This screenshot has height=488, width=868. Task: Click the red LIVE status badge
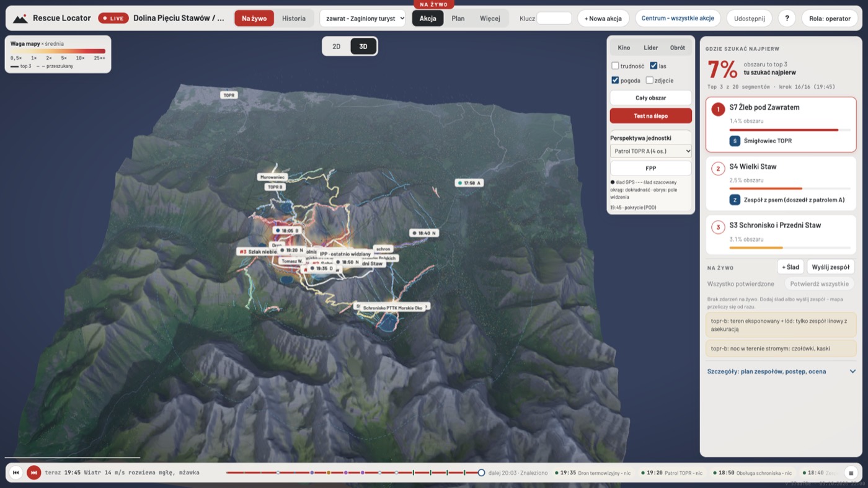(113, 19)
